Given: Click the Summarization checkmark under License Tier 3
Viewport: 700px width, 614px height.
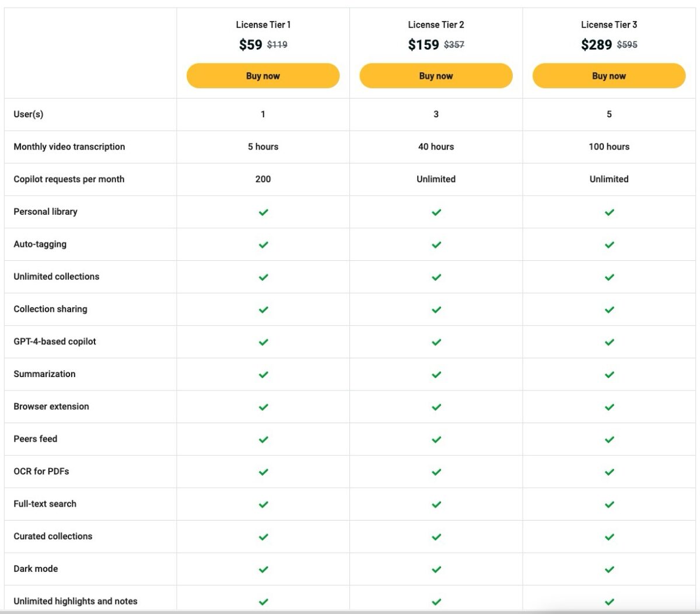Looking at the screenshot, I should pyautogui.click(x=608, y=374).
